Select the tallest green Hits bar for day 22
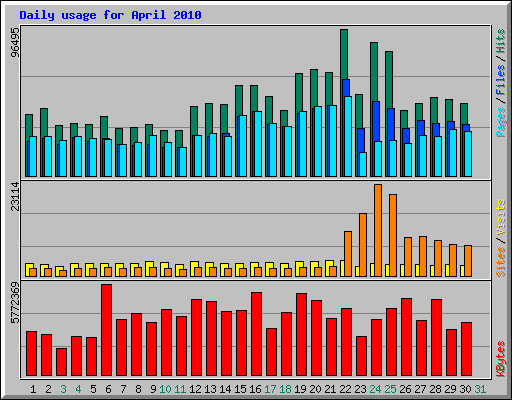 click(344, 53)
